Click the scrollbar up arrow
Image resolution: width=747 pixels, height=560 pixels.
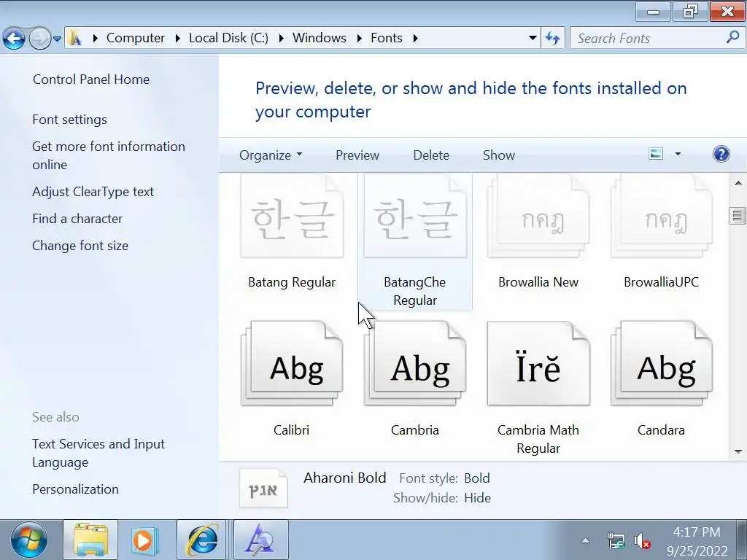pos(738,183)
